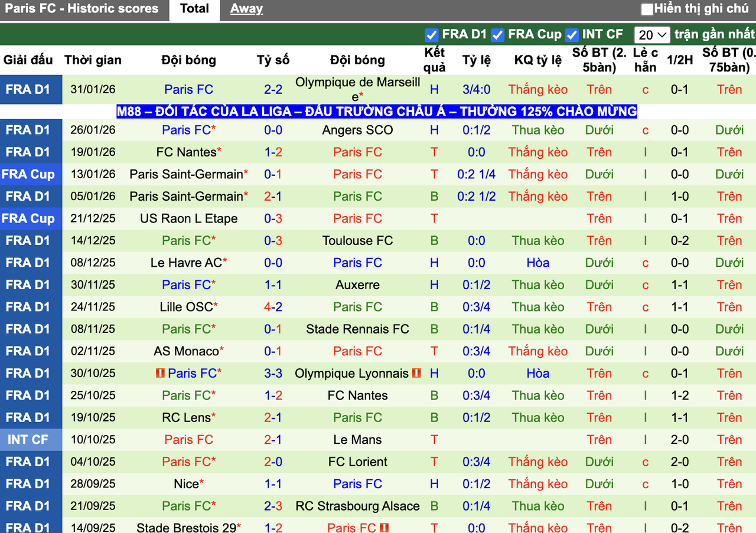756x533 pixels.
Task: Open Auxerre team link
Action: (358, 285)
